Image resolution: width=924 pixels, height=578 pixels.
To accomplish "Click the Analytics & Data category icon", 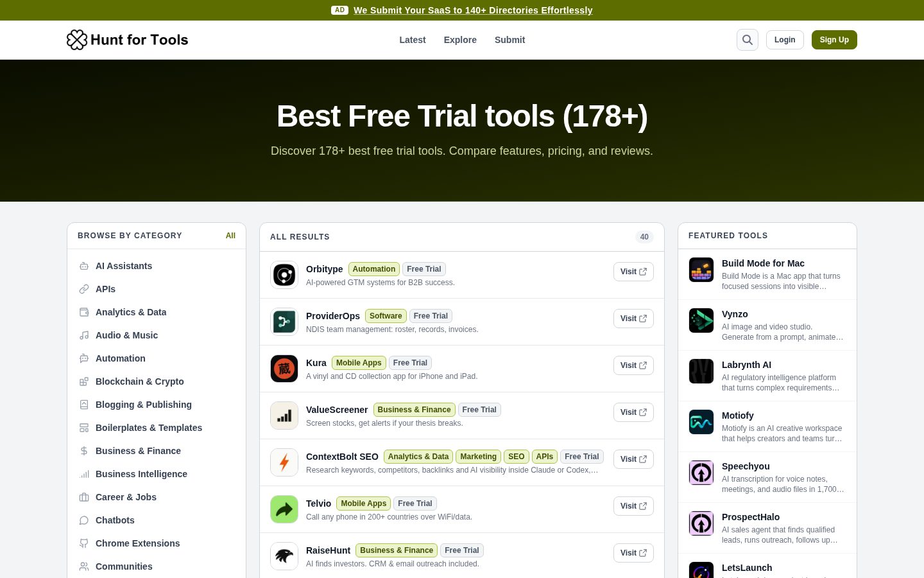I will point(84,312).
